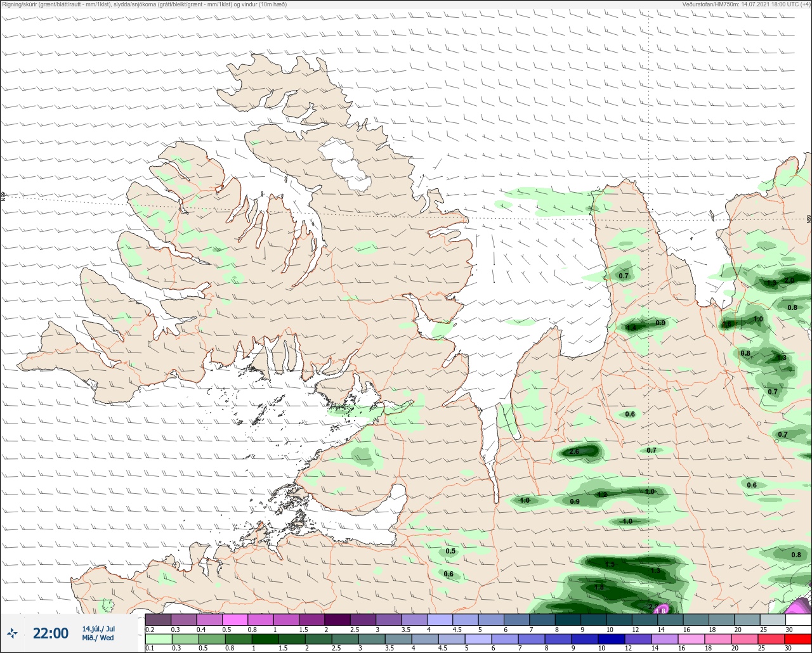
Task: Click the 2.0 precipitation value on the map
Action: click(x=789, y=280)
